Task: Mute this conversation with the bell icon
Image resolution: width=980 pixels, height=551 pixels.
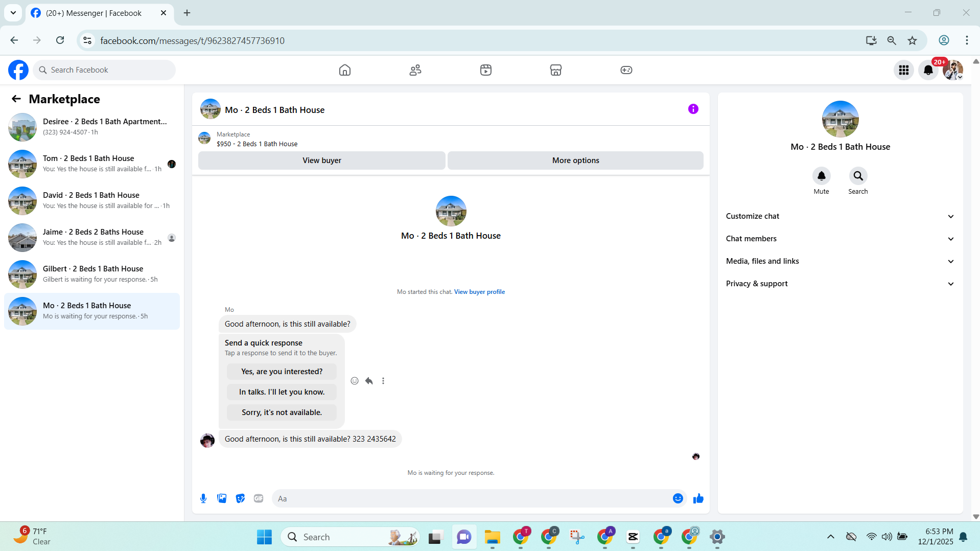Action: pos(822,176)
